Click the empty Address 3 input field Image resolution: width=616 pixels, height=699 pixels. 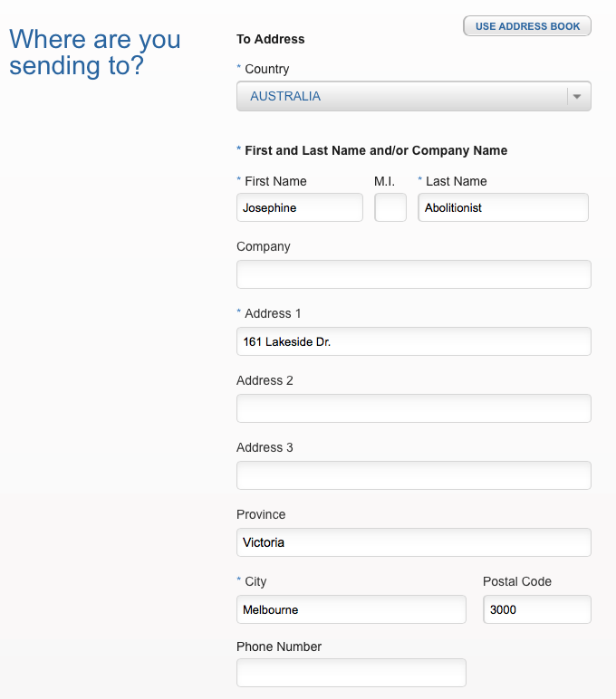(x=413, y=475)
